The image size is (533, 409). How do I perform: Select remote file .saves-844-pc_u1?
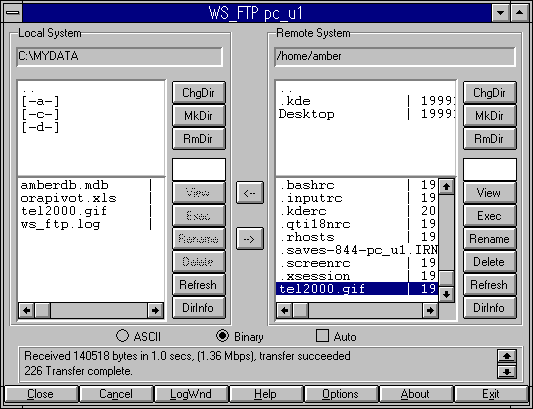coord(358,250)
